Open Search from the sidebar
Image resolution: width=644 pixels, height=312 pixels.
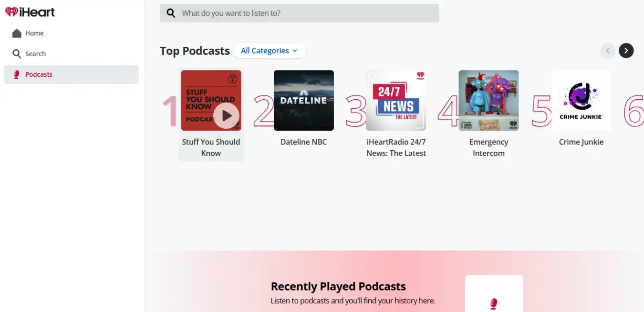point(71,54)
